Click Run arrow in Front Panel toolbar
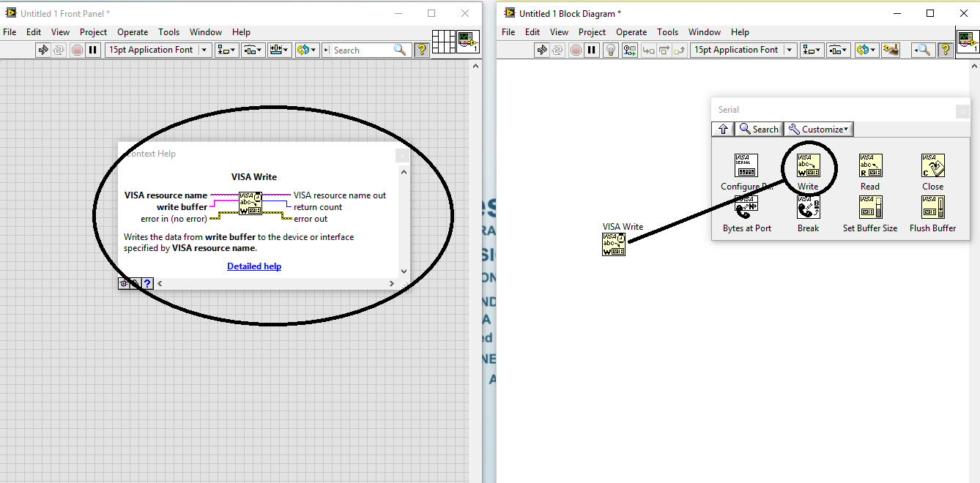The height and width of the screenshot is (483, 980). 43,50
